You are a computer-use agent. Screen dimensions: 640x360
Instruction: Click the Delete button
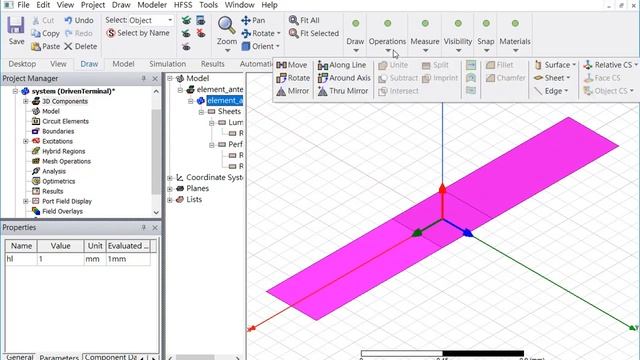click(x=80, y=46)
